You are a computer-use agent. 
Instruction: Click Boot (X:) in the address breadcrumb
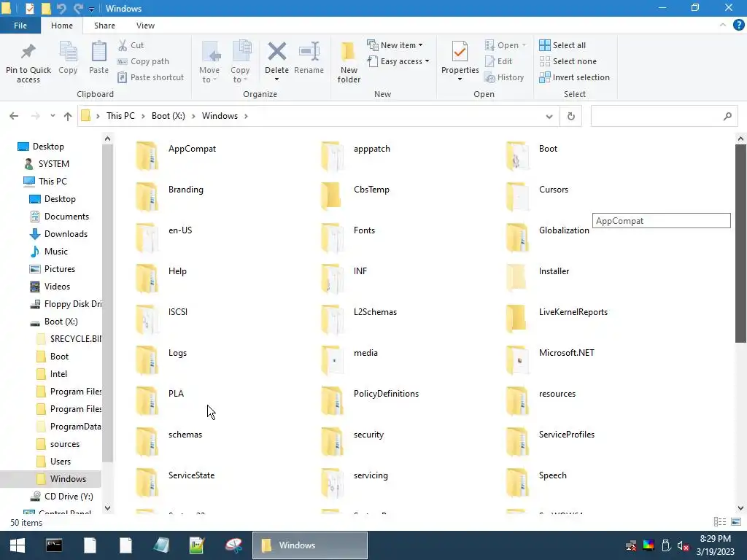pyautogui.click(x=169, y=116)
